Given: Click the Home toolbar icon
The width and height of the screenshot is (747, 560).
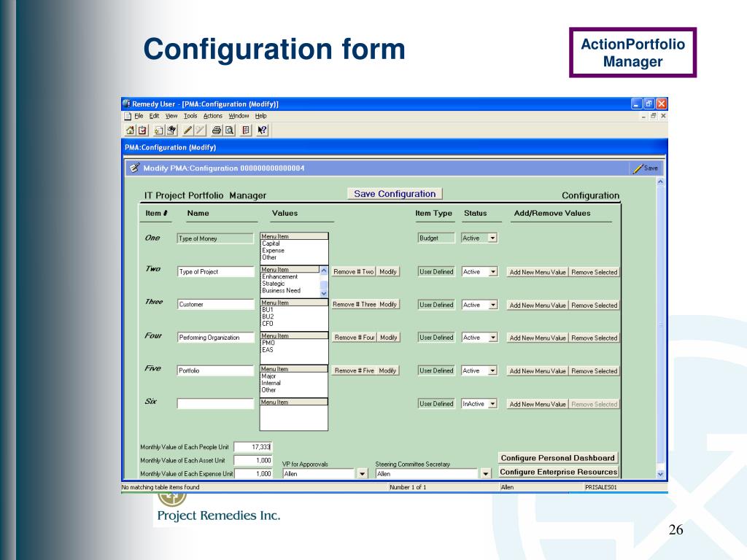Looking at the screenshot, I should pos(130,130).
